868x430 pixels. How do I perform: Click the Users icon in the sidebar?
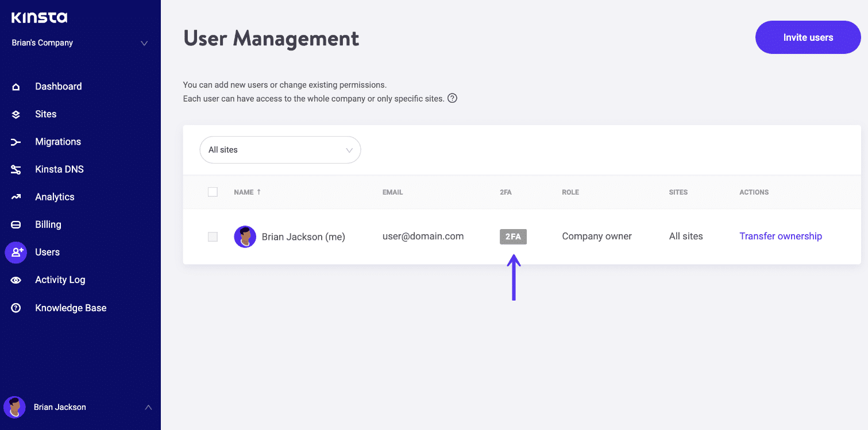point(16,252)
